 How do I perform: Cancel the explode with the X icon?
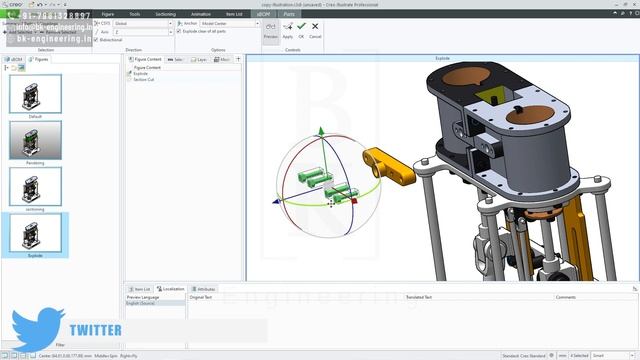[315, 26]
